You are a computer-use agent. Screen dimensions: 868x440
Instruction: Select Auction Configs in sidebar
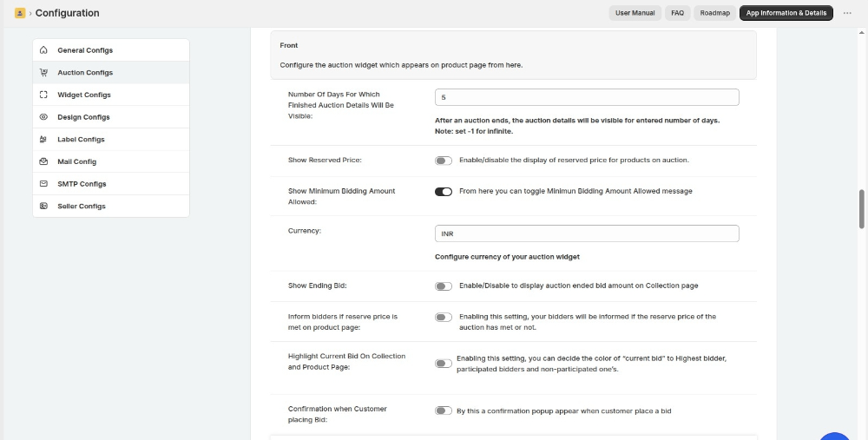[x=111, y=72]
